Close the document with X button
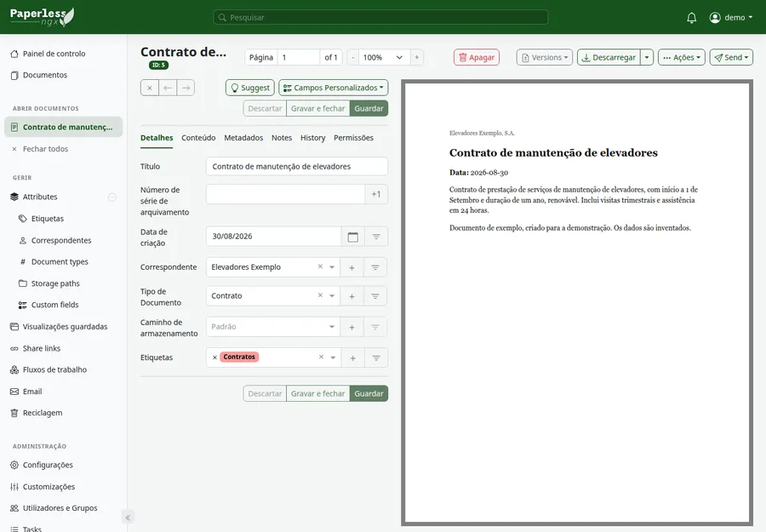 pyautogui.click(x=150, y=88)
